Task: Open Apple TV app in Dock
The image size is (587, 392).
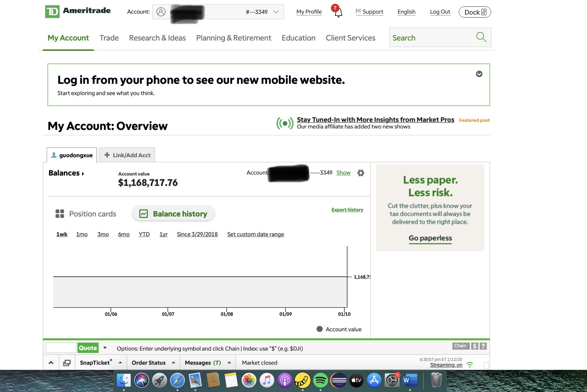Action: [356, 380]
